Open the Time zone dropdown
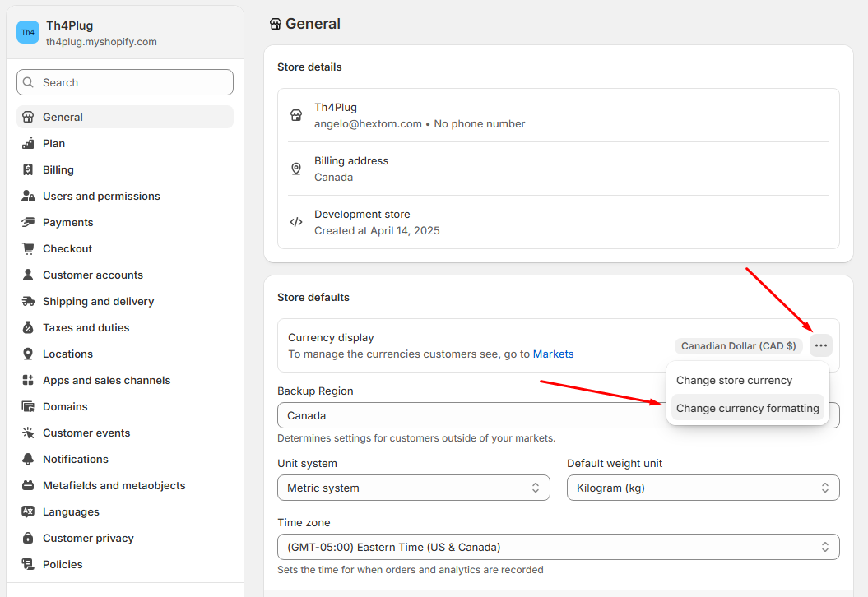 click(558, 547)
